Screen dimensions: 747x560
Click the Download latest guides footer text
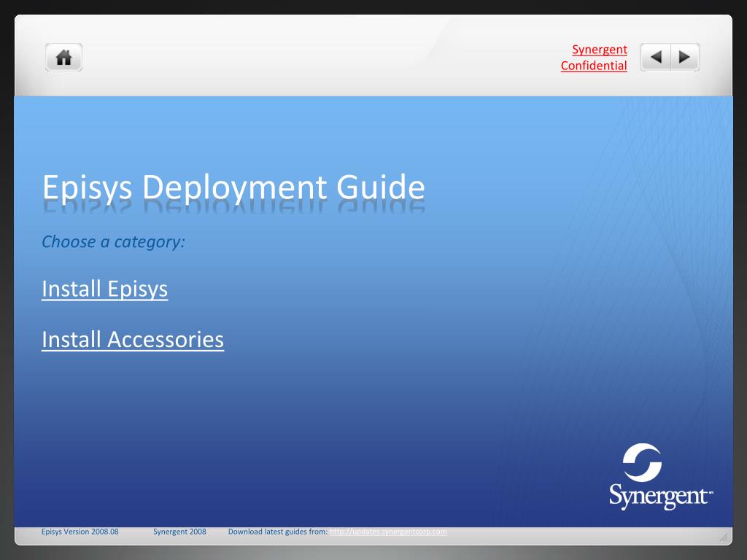click(x=278, y=532)
